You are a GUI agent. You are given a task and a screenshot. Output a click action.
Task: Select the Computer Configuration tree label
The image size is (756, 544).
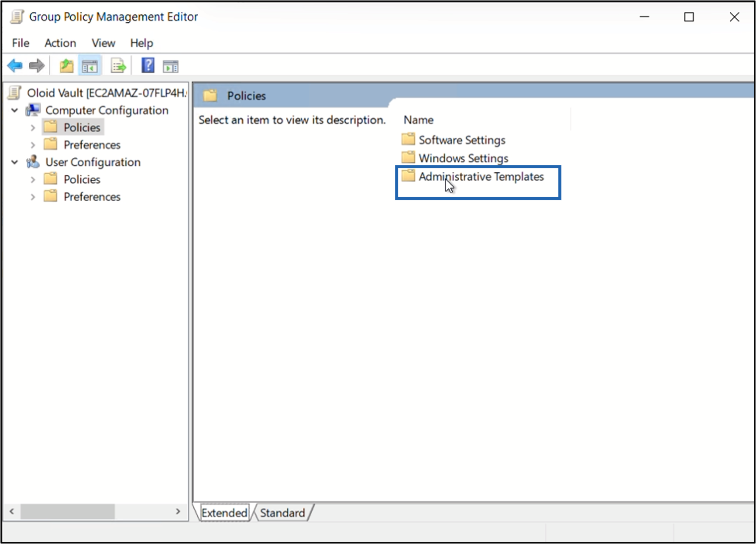[107, 110]
